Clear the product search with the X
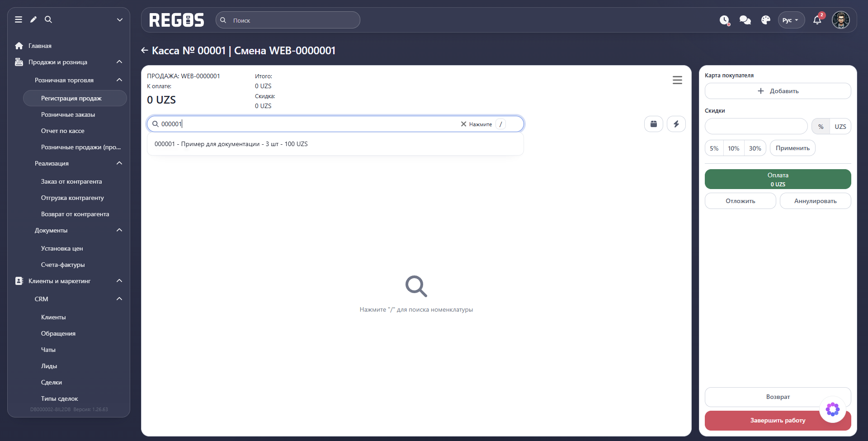 click(x=463, y=124)
